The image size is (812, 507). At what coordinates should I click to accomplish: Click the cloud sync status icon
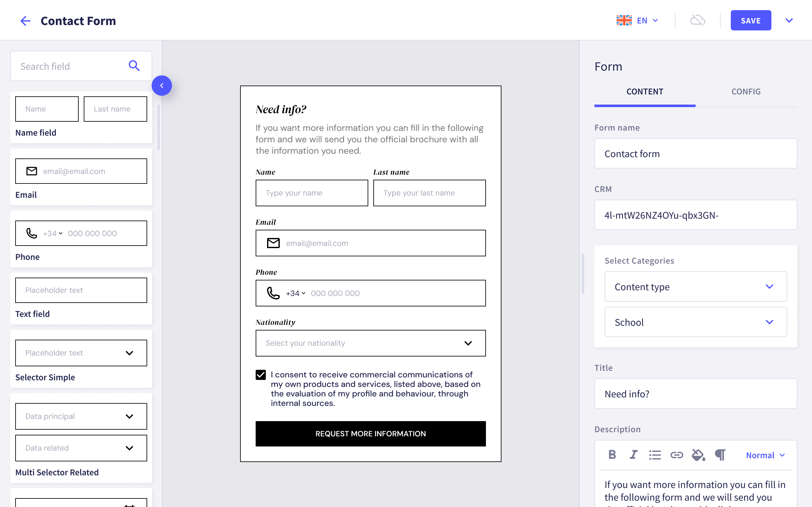coord(698,20)
